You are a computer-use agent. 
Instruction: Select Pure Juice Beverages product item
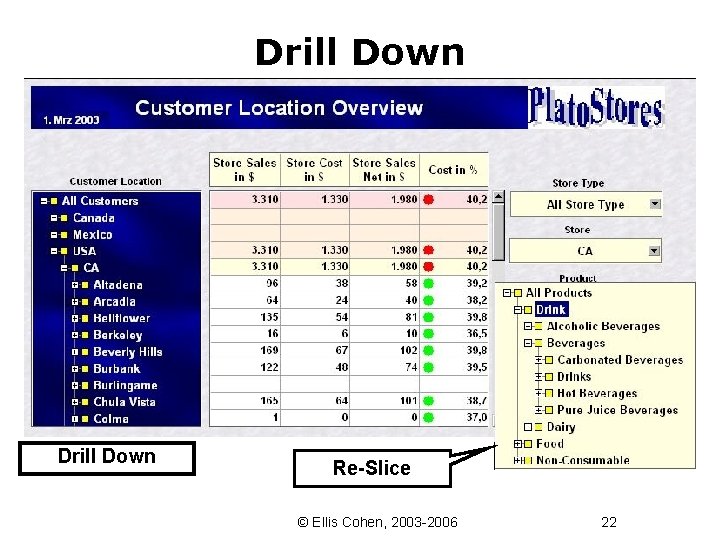pyautogui.click(x=618, y=410)
